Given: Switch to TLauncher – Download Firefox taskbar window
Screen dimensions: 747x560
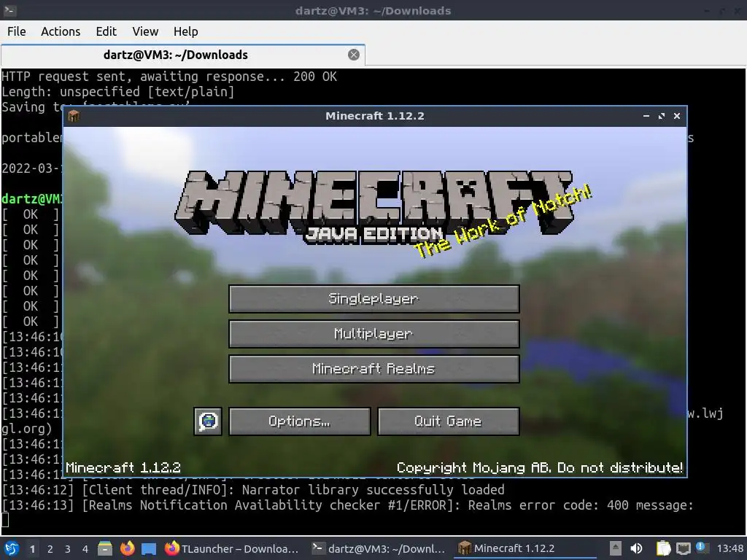Looking at the screenshot, I should click(x=231, y=548).
